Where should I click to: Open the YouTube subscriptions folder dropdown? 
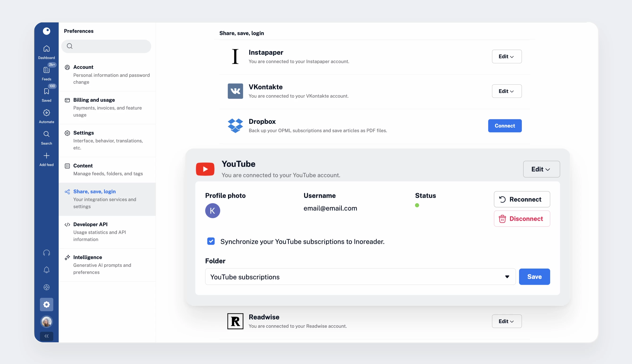click(x=360, y=277)
